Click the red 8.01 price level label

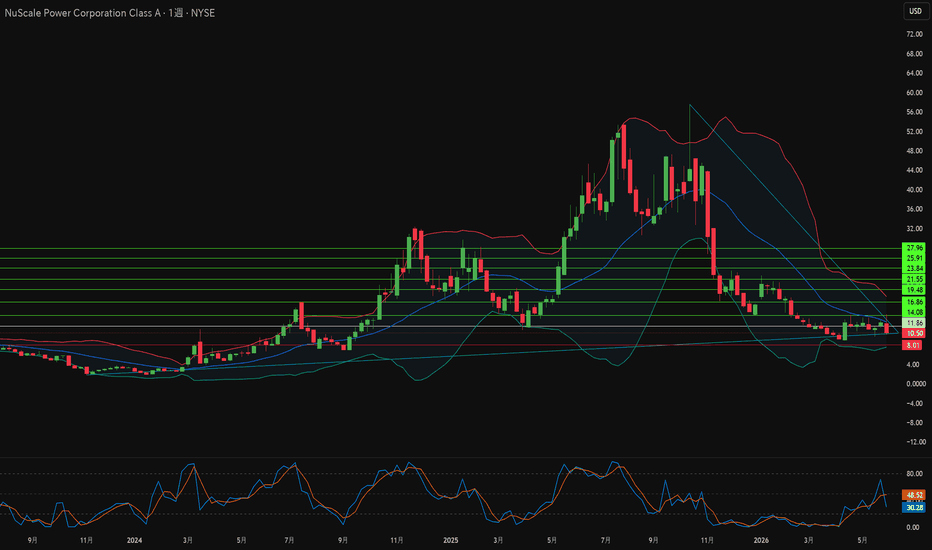[x=912, y=345]
